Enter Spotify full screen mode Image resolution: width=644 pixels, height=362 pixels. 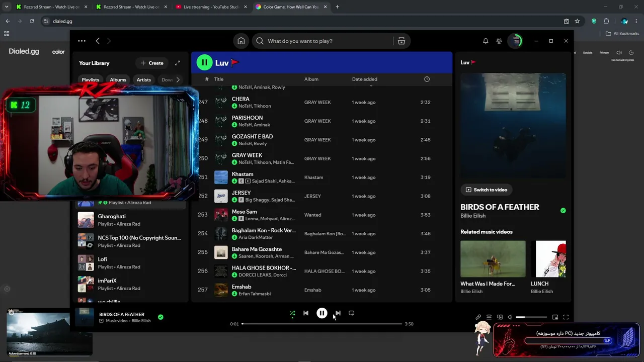tap(566, 317)
